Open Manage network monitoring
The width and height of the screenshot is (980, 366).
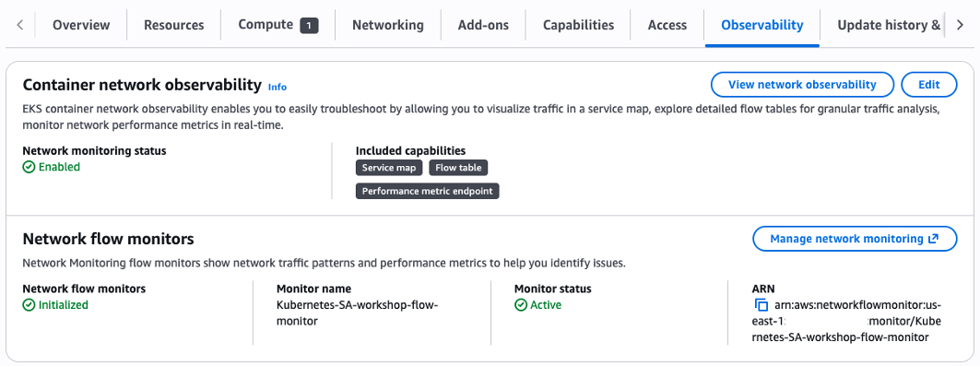coord(855,239)
